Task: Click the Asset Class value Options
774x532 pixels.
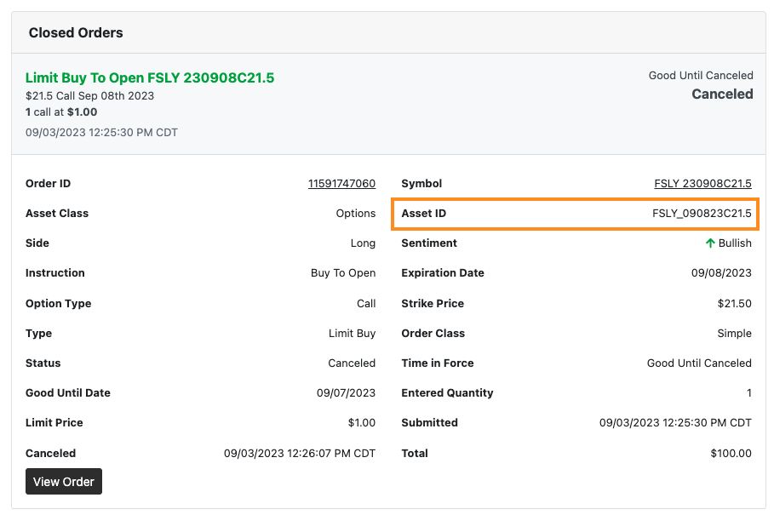Action: [355, 214]
